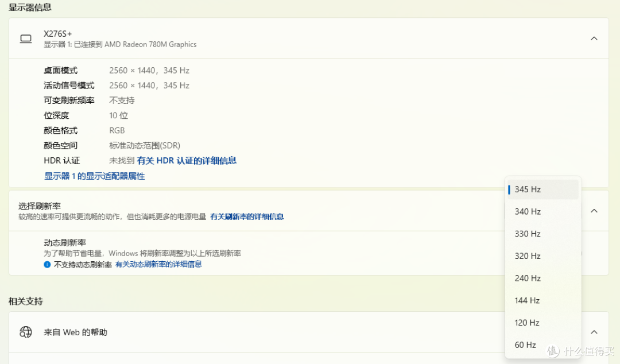Choose 340 Hz from the refresh list
Image resolution: width=620 pixels, height=364 pixels.
coord(543,212)
